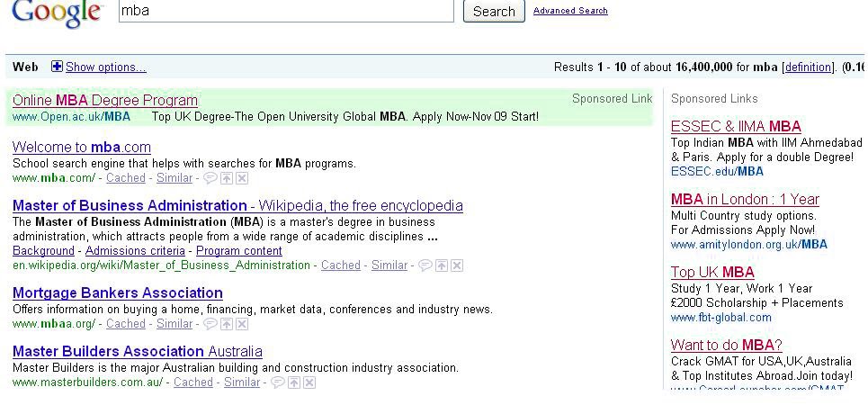Jump to Program content section link
This screenshot has width=868, height=405.
[x=239, y=251]
